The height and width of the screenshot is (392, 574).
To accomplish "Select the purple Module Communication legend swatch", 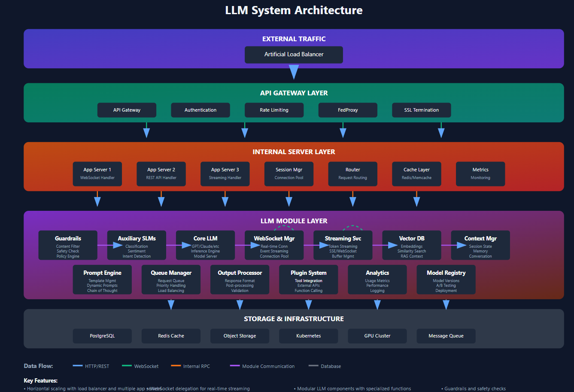I will pos(235,366).
